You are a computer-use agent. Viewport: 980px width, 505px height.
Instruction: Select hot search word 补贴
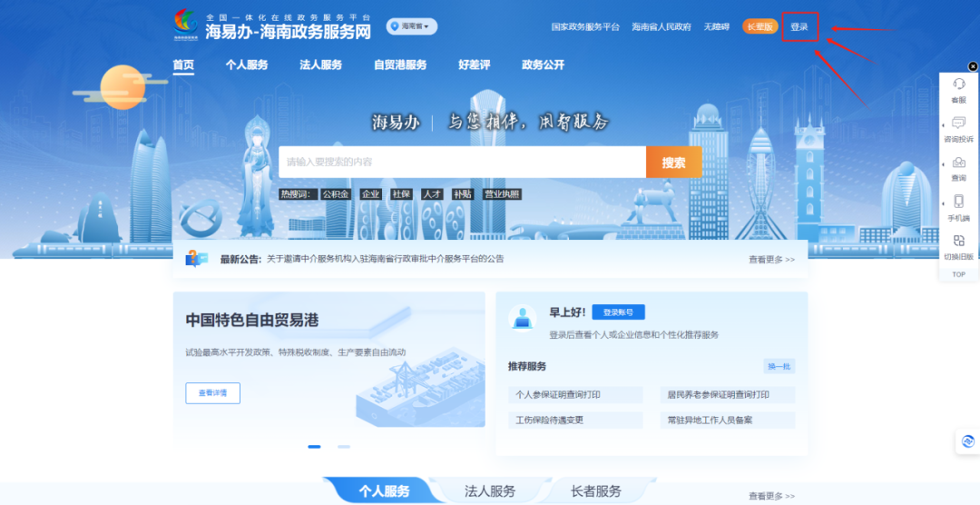click(462, 194)
